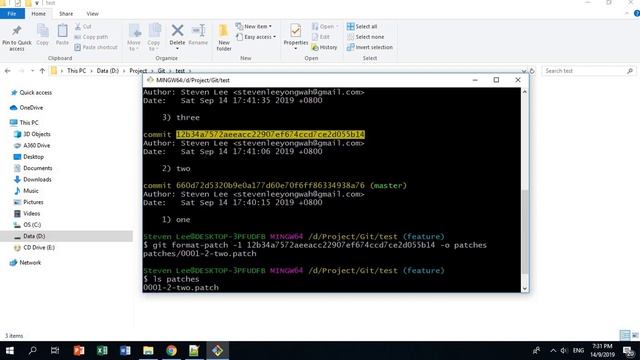Viewport: 640px width, 360px height.
Task: Select the Copy path command
Action: (91, 37)
